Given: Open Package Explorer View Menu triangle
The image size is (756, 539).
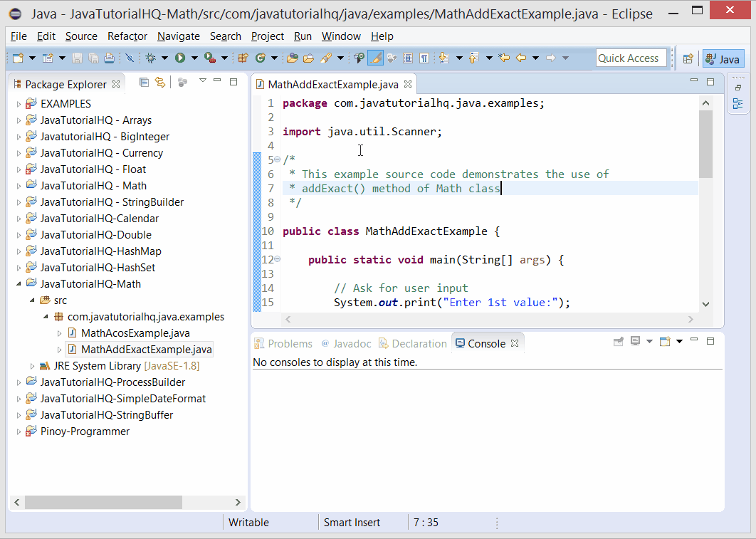Looking at the screenshot, I should [x=202, y=80].
